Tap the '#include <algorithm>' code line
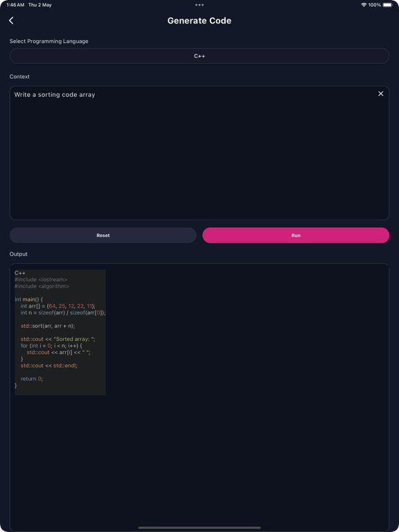The width and height of the screenshot is (399, 532). click(42, 286)
